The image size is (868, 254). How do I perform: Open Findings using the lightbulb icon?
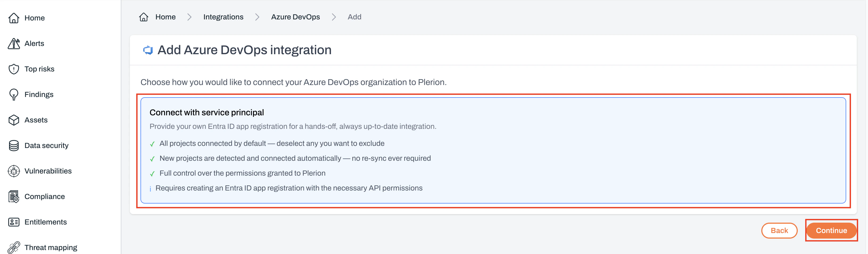[14, 94]
